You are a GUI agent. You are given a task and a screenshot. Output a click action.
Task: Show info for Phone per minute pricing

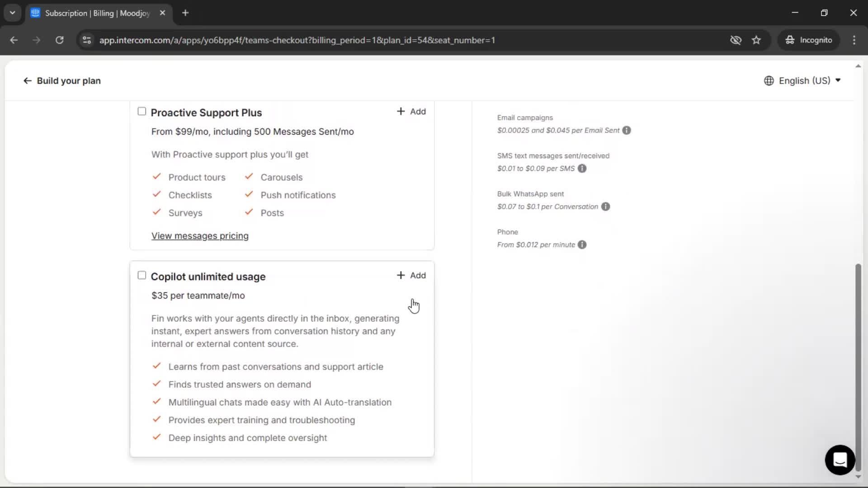click(x=582, y=244)
